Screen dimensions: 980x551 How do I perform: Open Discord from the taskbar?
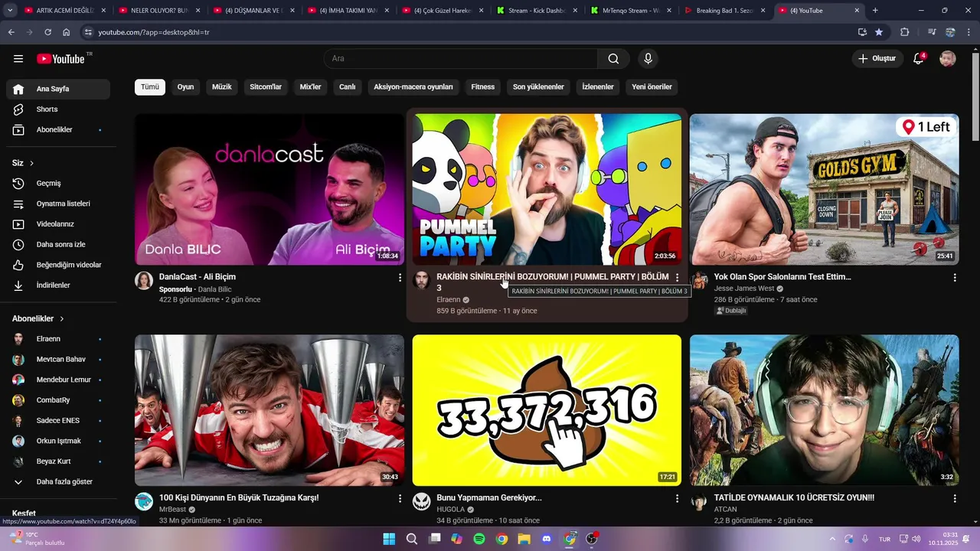point(547,539)
